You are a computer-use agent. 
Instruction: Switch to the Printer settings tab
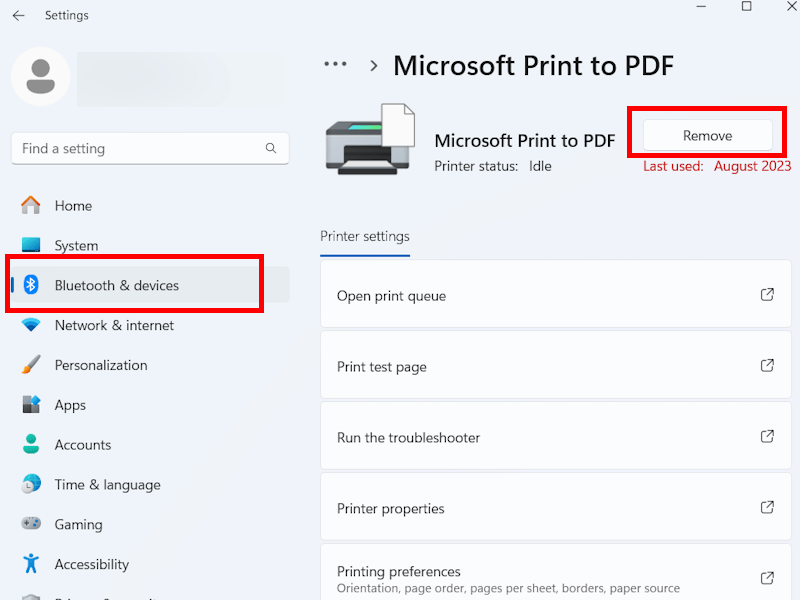click(364, 237)
